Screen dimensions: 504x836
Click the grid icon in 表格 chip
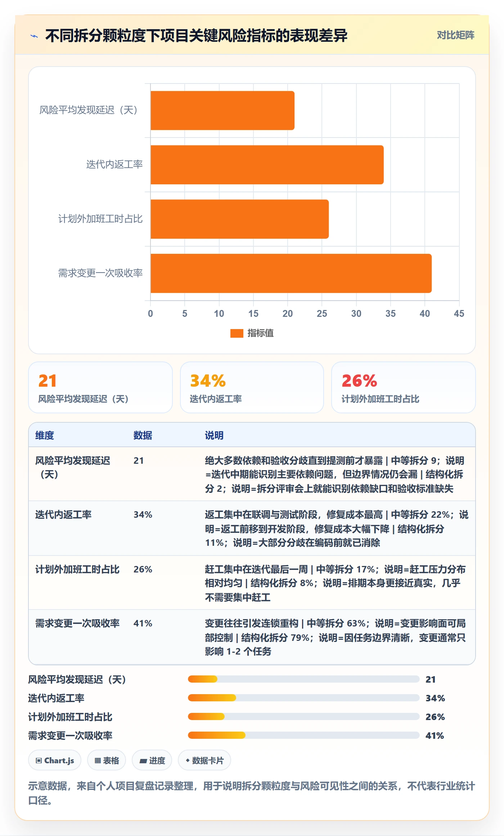point(98,761)
